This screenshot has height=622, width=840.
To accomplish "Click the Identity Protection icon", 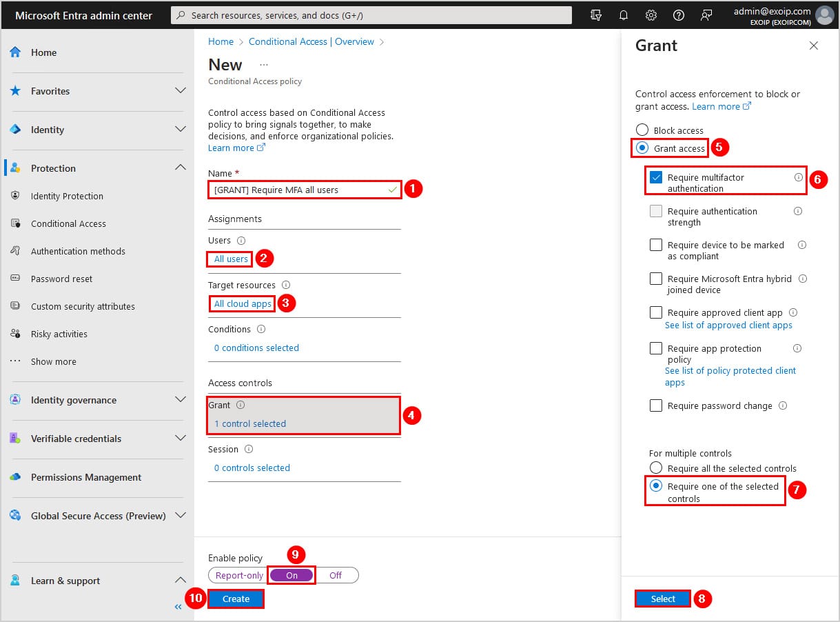I will point(15,196).
